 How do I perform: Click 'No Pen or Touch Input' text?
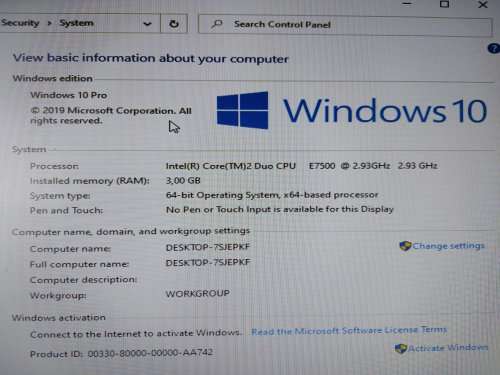tap(219, 210)
